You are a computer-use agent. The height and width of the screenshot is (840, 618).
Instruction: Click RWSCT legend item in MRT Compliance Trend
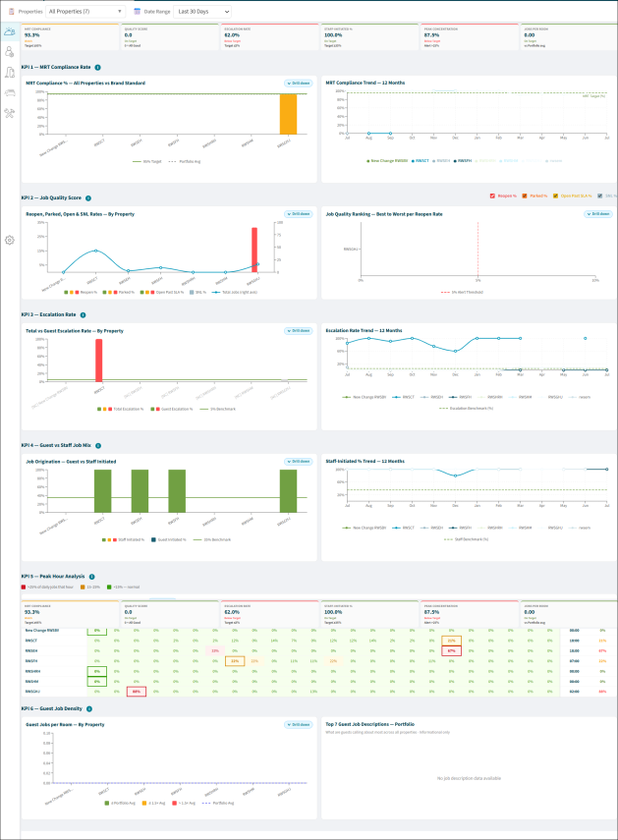click(x=421, y=161)
